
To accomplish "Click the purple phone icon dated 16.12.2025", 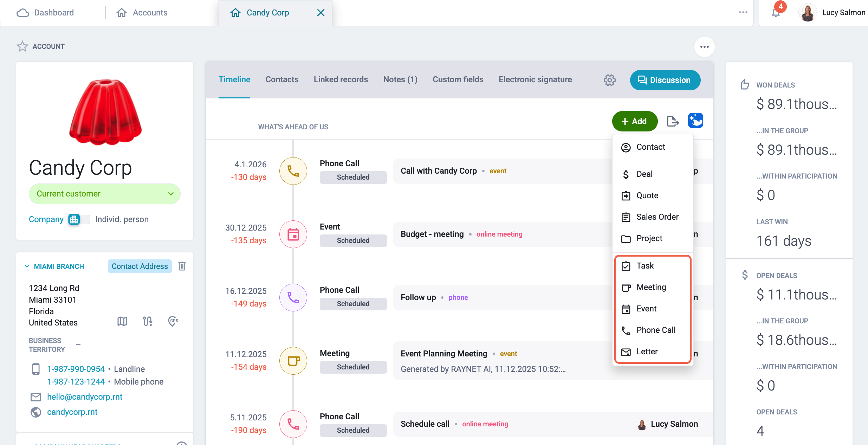I will click(293, 298).
